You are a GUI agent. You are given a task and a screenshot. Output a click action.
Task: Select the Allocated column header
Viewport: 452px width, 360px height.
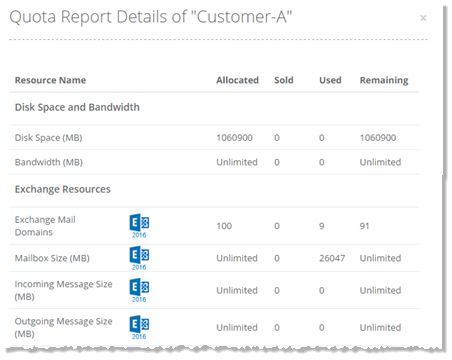coord(237,80)
